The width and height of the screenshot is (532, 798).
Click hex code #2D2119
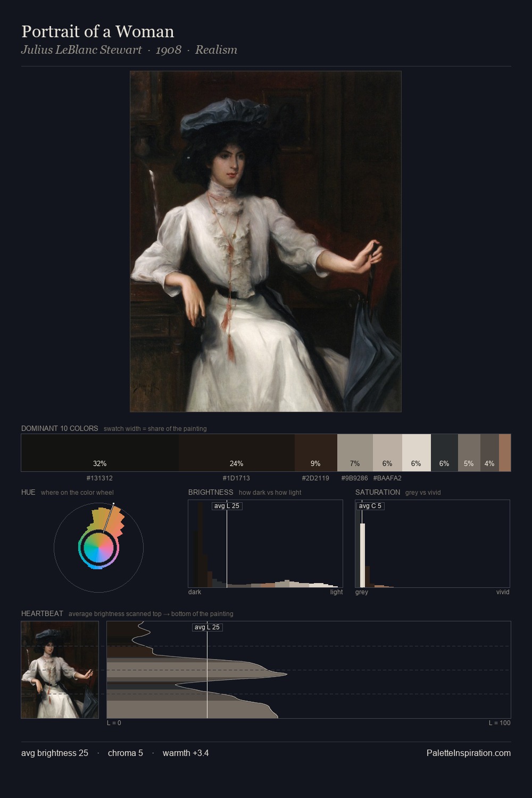pyautogui.click(x=315, y=478)
